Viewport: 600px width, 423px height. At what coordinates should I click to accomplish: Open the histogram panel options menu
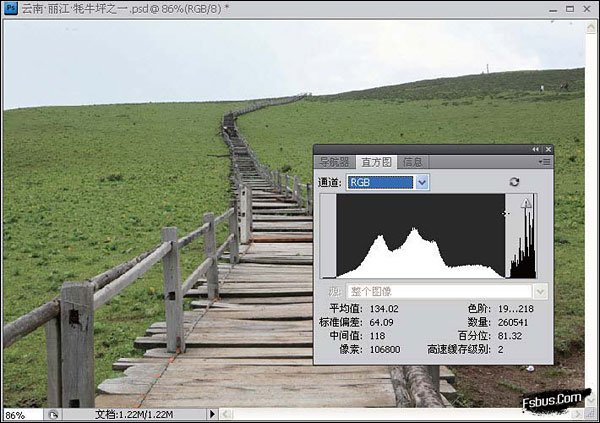coord(545,161)
